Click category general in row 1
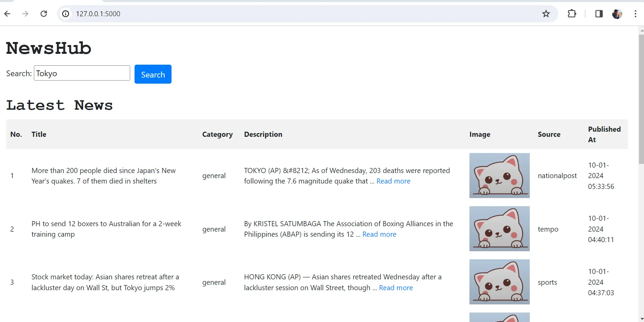The width and height of the screenshot is (644, 322). (x=214, y=176)
